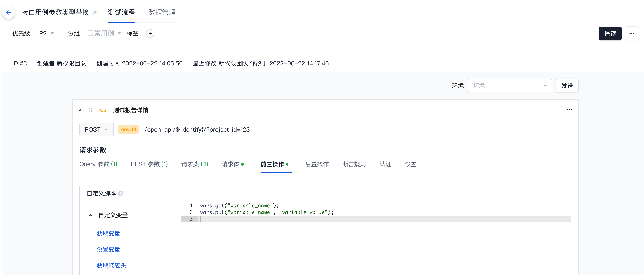Open the 请求头 tab
644x275 pixels.
tap(195, 164)
